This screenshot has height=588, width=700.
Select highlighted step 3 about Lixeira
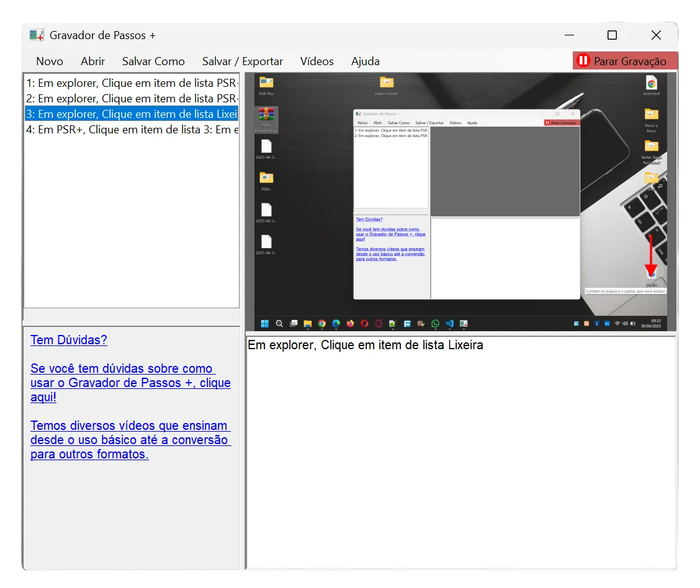point(132,114)
